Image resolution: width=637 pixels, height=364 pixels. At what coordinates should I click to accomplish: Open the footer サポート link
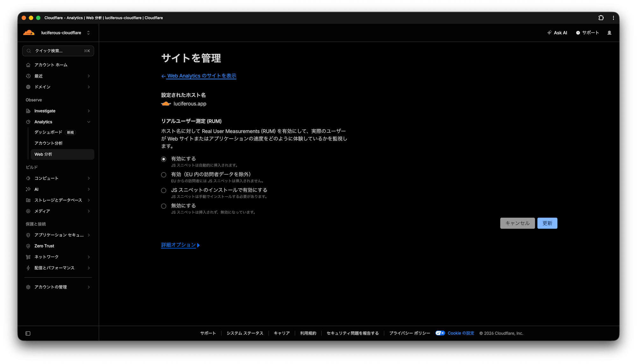(208, 333)
